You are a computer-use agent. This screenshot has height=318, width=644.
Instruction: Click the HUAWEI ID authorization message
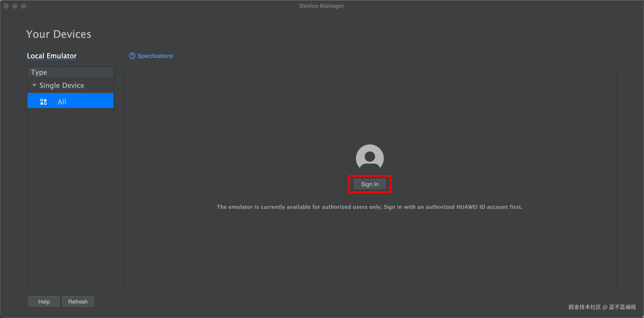(369, 207)
